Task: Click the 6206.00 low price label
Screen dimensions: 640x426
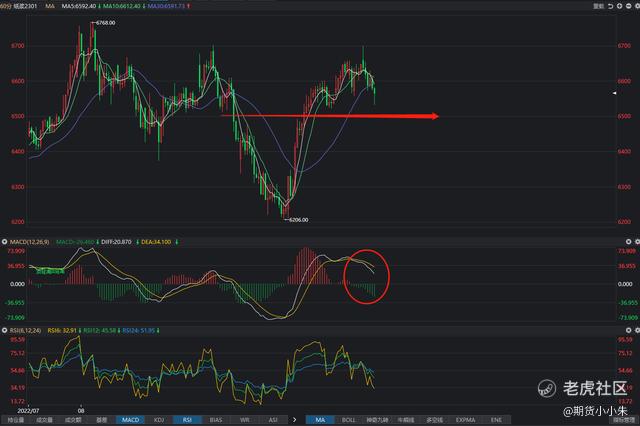Action: (299, 220)
